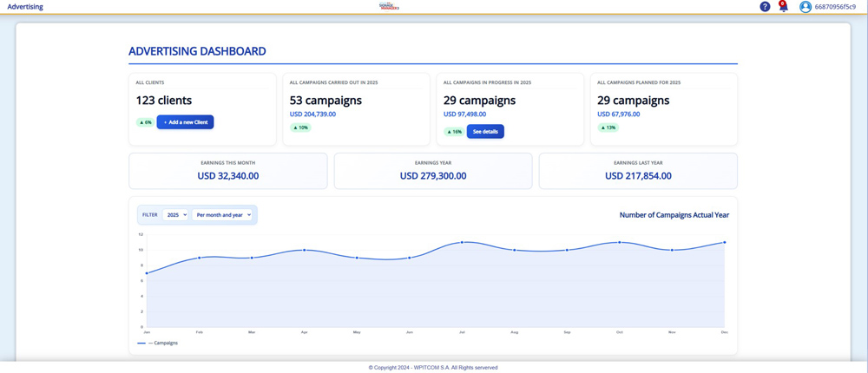Click the Jul data point on chart
Viewport: 868px width, 373px height.
click(x=462, y=242)
